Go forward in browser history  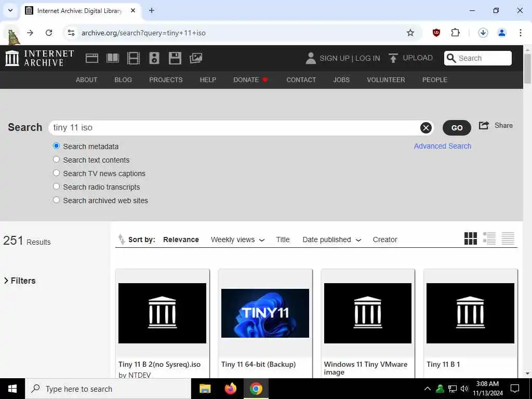(30, 33)
